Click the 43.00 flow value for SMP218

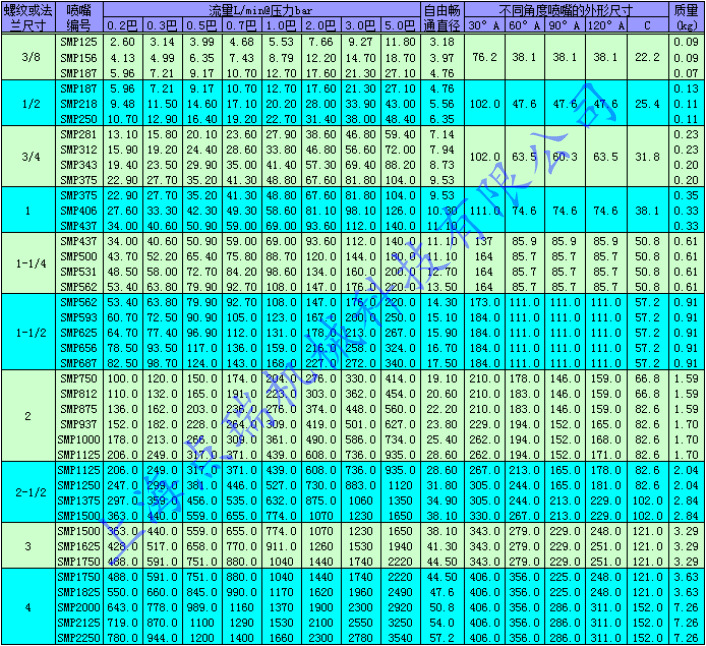pos(400,104)
